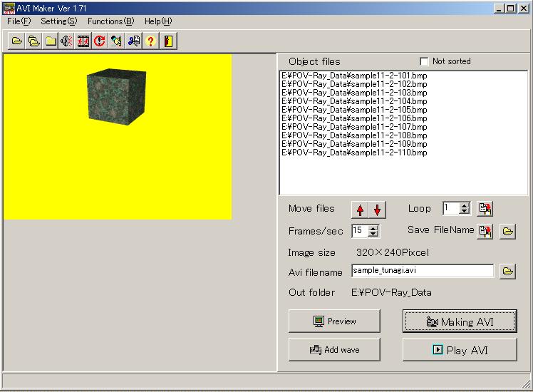The image size is (533, 392).
Task: Click the hand-writing pencil toolbar icon
Action: coord(117,41)
